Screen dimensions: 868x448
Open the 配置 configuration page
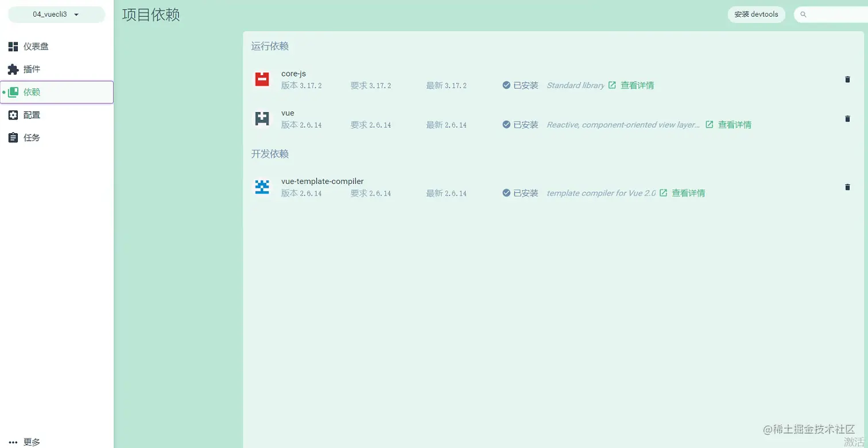coord(57,115)
